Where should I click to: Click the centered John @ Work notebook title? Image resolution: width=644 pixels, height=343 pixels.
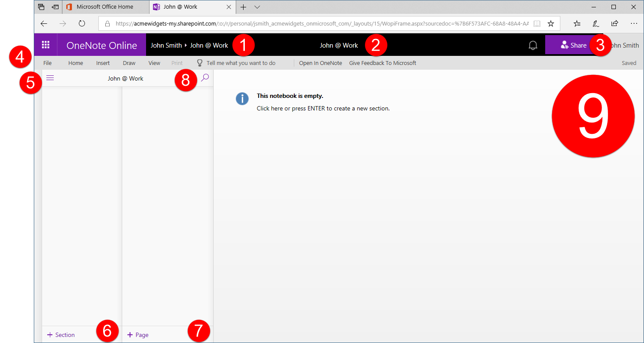click(339, 45)
